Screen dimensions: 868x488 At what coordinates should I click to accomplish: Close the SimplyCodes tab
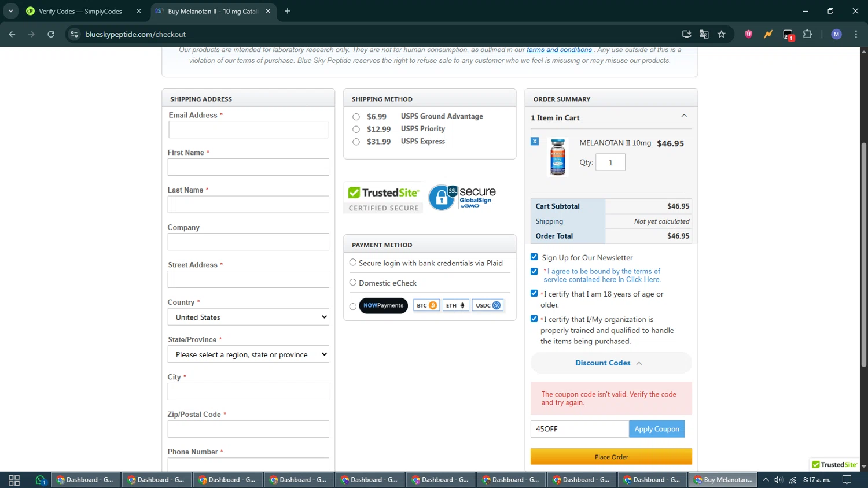tap(139, 11)
